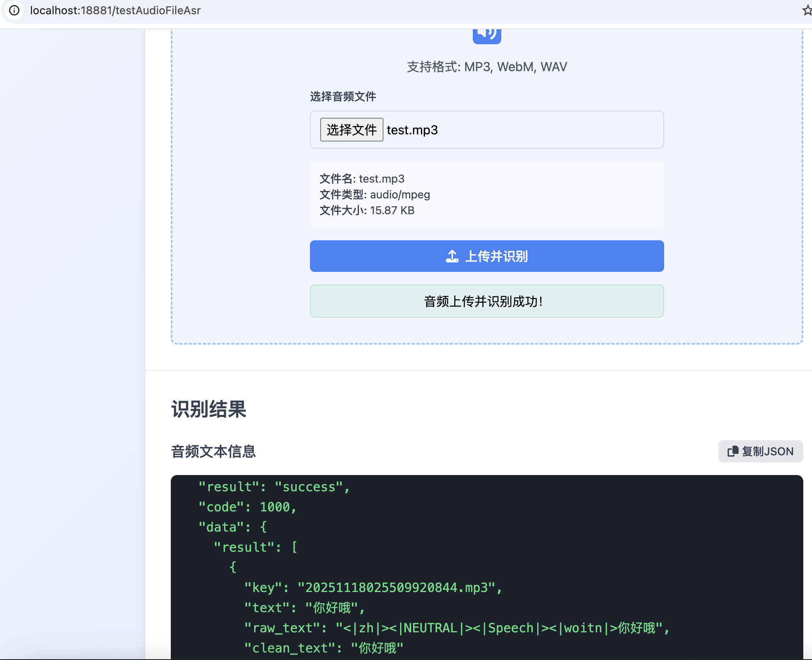Click the 支持格式 MP3 WebM WAV text
The height and width of the screenshot is (660, 812).
point(486,66)
